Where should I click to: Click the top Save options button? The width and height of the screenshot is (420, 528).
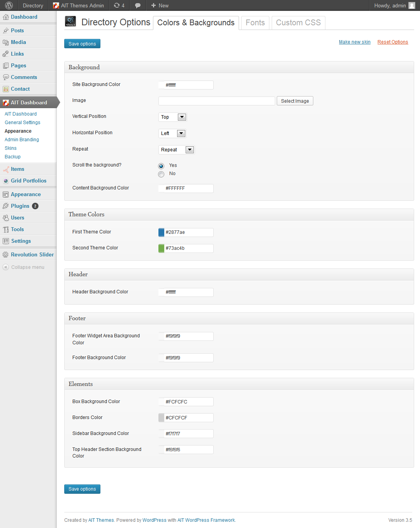click(82, 44)
